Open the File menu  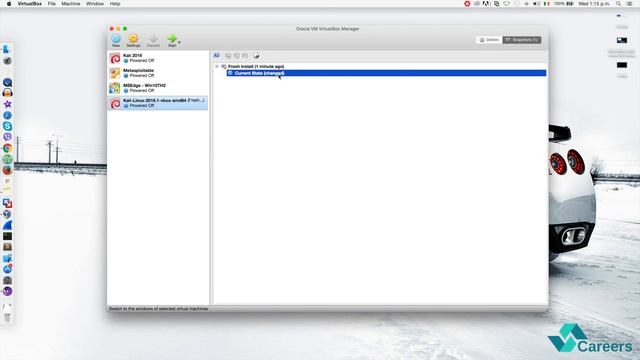click(51, 4)
